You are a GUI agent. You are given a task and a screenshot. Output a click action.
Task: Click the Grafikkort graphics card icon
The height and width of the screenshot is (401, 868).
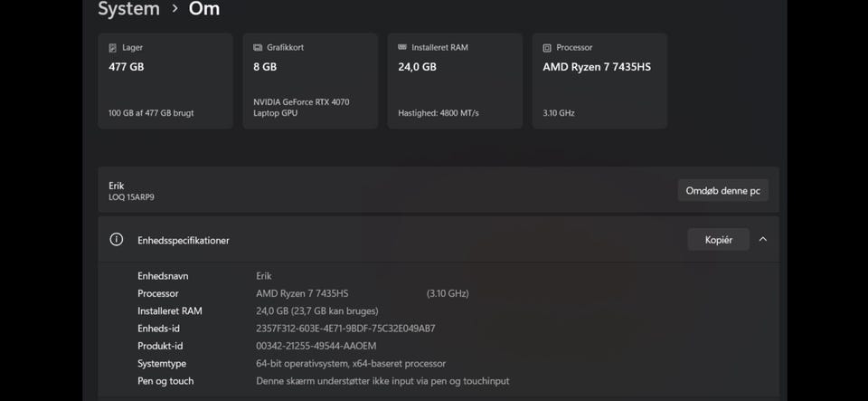(x=258, y=47)
